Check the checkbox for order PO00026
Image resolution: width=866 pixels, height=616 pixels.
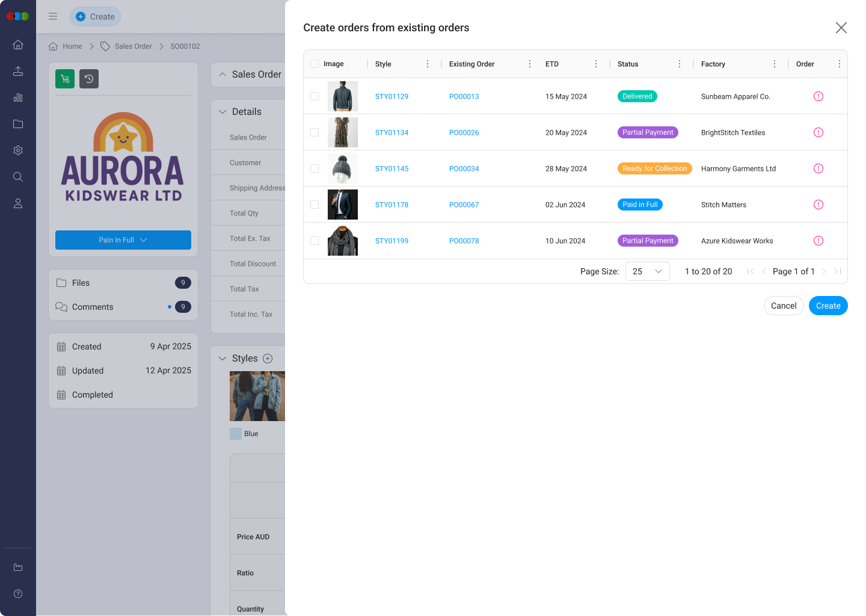point(314,132)
